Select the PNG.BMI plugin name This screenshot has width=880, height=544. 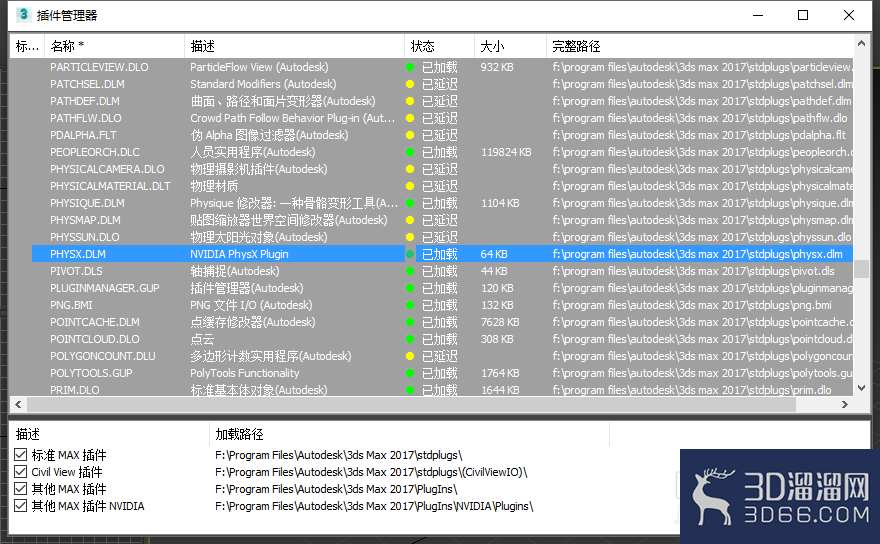pos(71,305)
